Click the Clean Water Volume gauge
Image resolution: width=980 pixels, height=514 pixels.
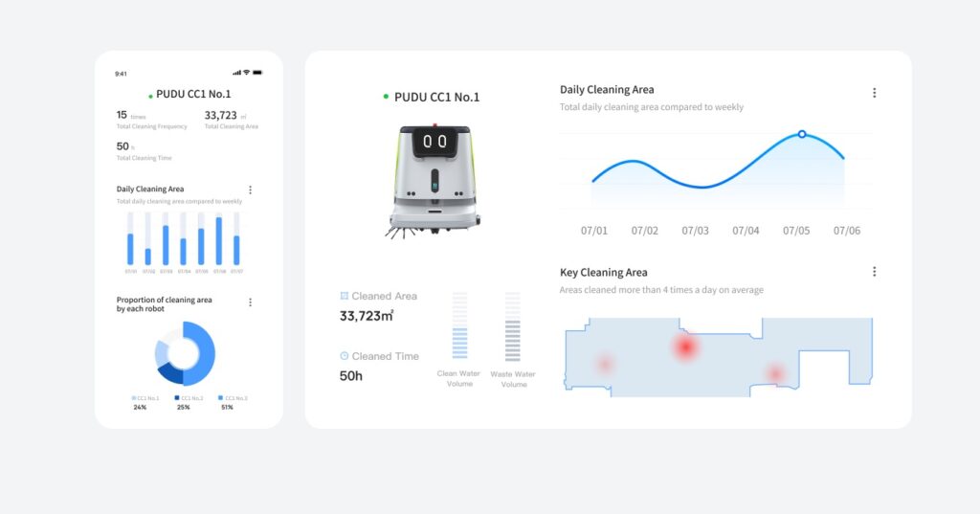pyautogui.click(x=459, y=325)
